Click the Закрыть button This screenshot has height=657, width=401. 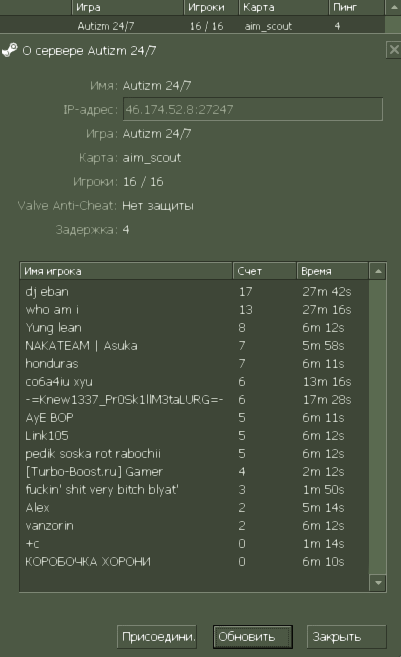click(347, 637)
